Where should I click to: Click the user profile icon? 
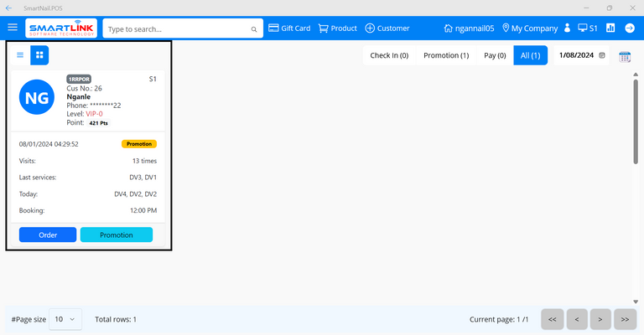click(568, 28)
